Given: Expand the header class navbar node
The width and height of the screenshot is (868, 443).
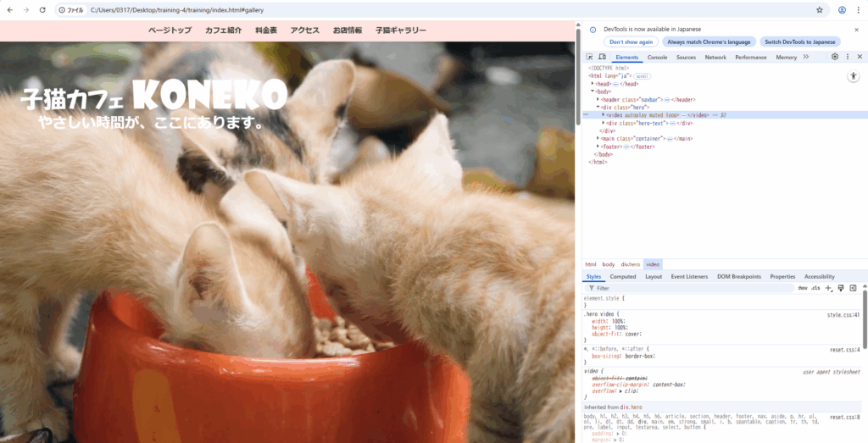Looking at the screenshot, I should (598, 100).
